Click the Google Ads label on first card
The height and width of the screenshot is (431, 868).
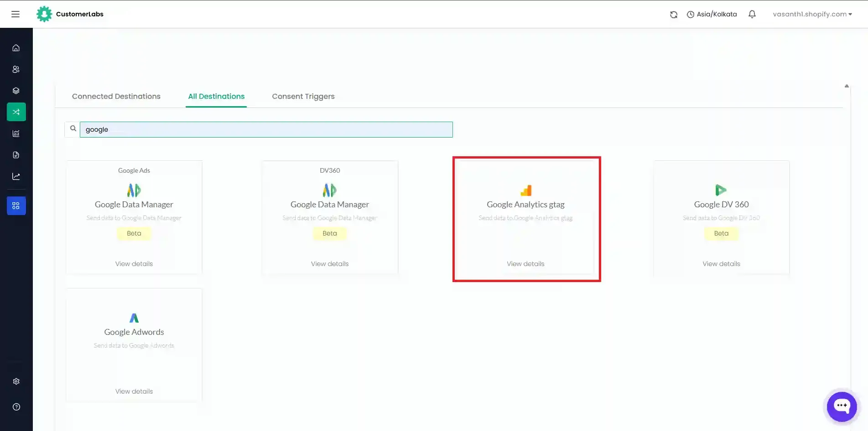134,170
